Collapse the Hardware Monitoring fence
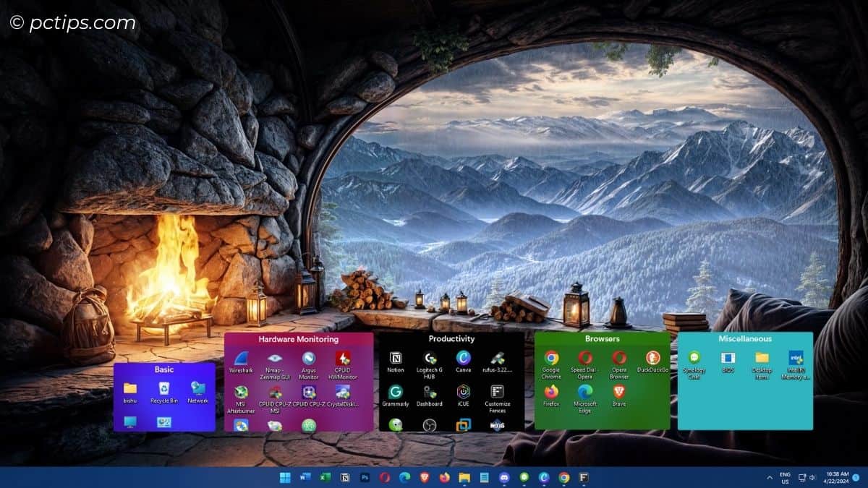Viewport: 868px width, 488px height. (299, 338)
